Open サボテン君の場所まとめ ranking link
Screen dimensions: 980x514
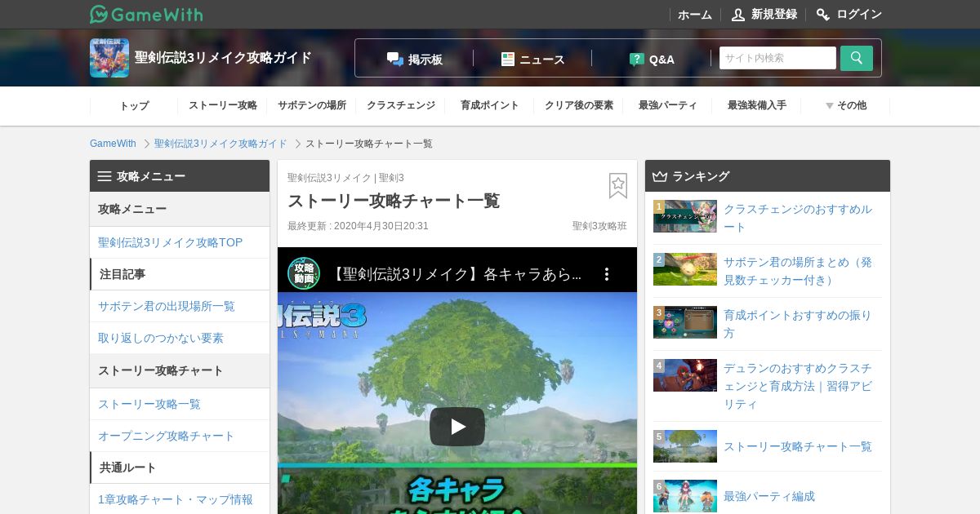click(798, 271)
